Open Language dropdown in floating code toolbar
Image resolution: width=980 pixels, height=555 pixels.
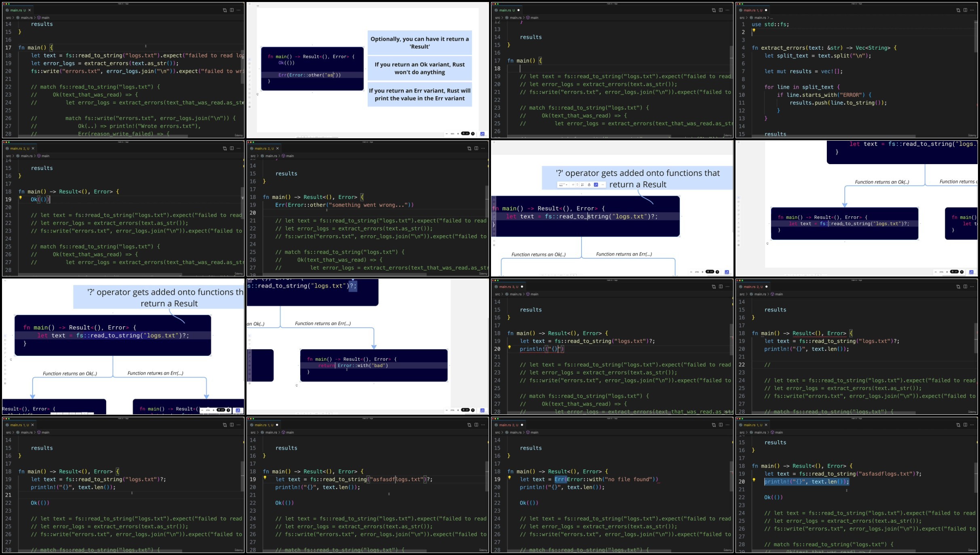pyautogui.click(x=563, y=185)
